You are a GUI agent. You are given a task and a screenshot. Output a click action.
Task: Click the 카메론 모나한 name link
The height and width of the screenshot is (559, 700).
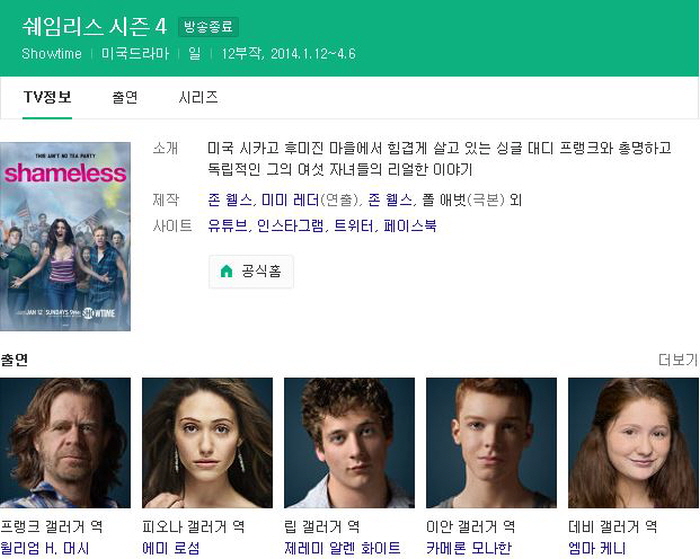point(468,548)
